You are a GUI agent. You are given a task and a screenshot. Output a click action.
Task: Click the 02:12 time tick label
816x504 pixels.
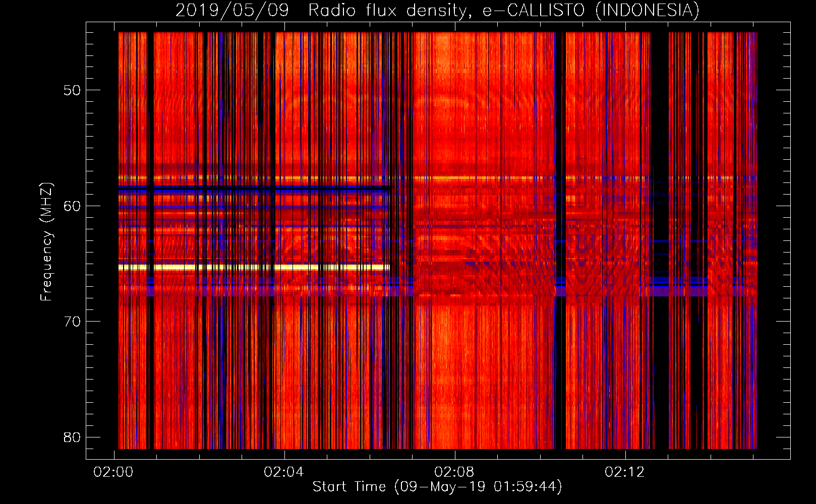625,472
